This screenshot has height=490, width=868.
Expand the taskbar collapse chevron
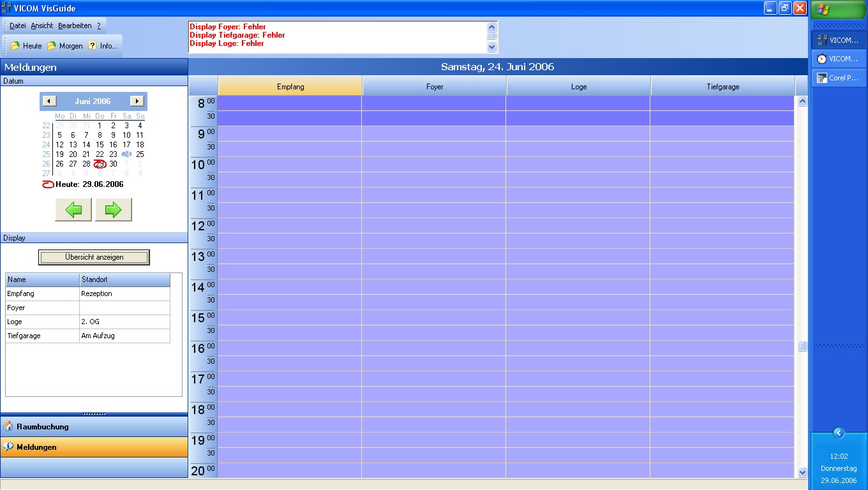coord(839,433)
